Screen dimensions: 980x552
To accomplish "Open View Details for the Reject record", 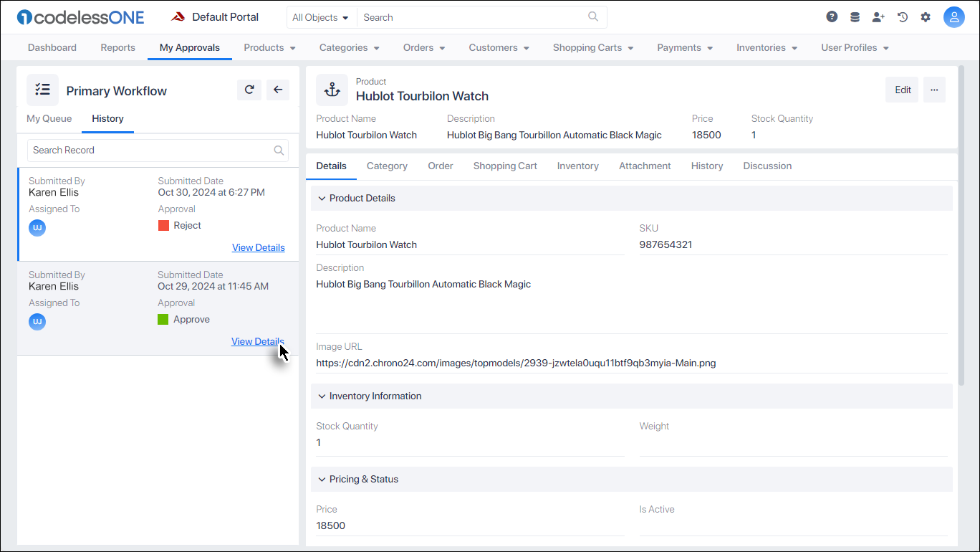I will click(259, 247).
